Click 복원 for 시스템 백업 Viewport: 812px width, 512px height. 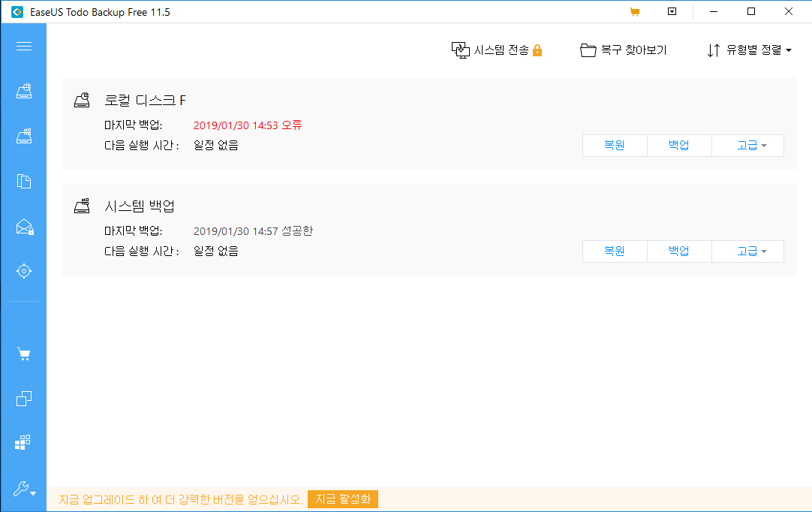pyautogui.click(x=615, y=251)
